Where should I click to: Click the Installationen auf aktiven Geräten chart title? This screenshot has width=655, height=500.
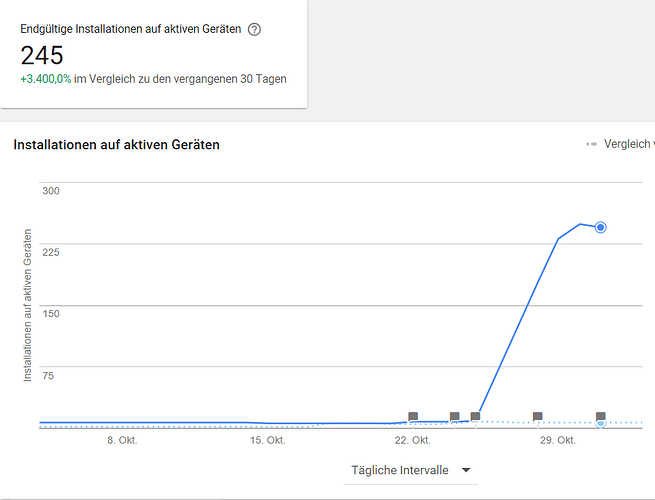[x=116, y=145]
